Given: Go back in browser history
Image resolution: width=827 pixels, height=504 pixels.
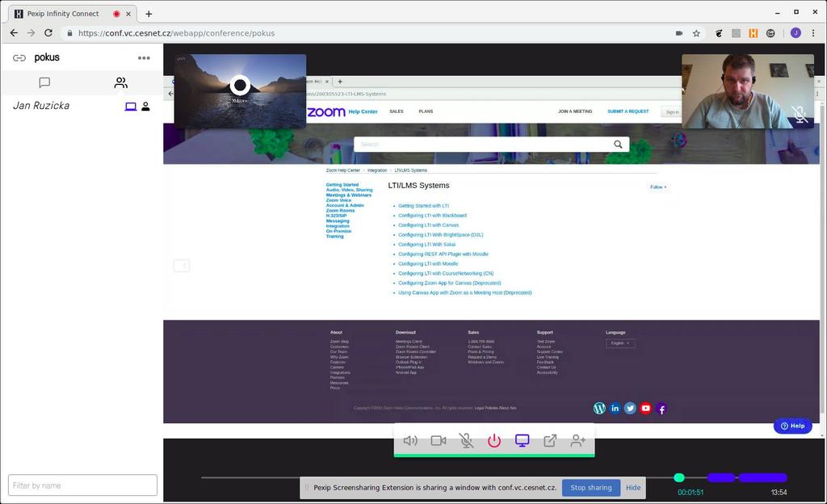Looking at the screenshot, I should [x=15, y=32].
